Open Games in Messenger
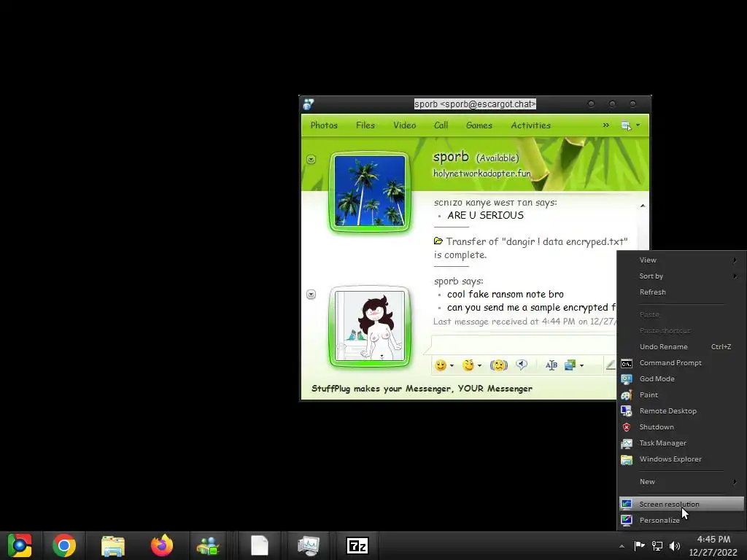 tap(479, 125)
